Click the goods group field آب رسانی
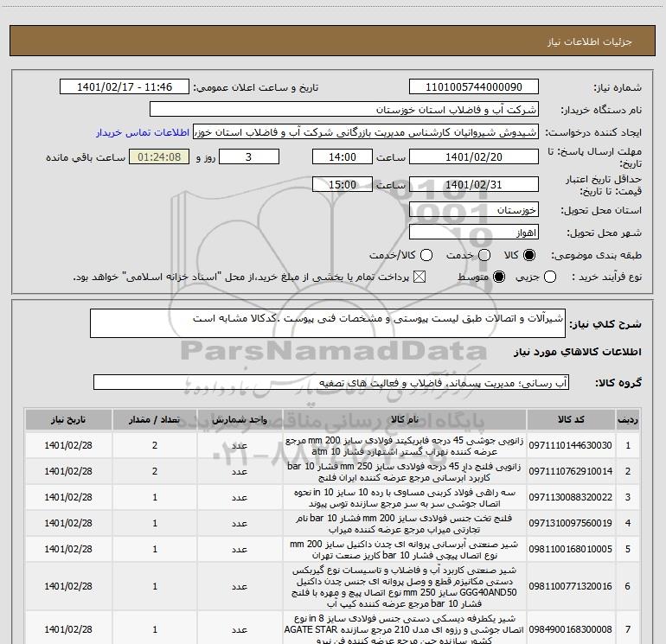The image size is (666, 644). tap(331, 382)
